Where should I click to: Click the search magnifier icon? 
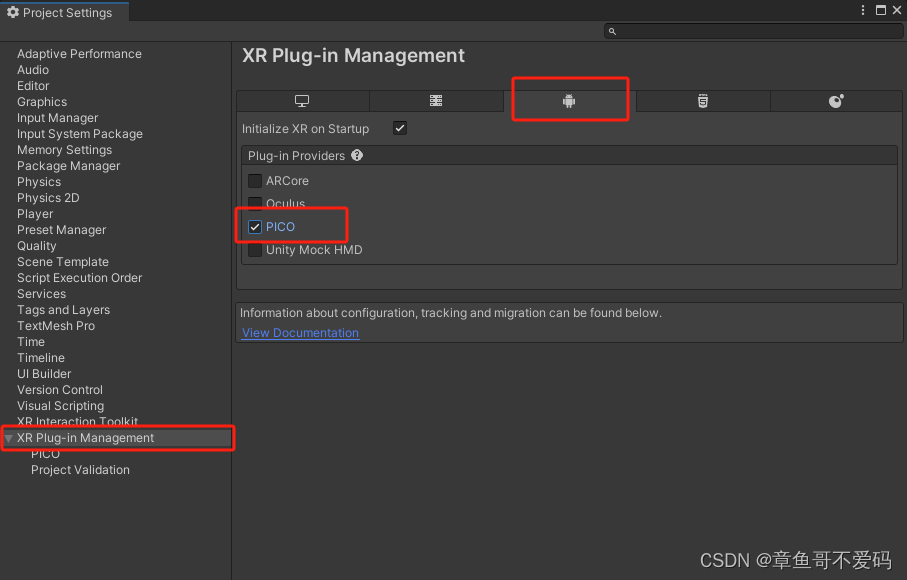[x=612, y=31]
